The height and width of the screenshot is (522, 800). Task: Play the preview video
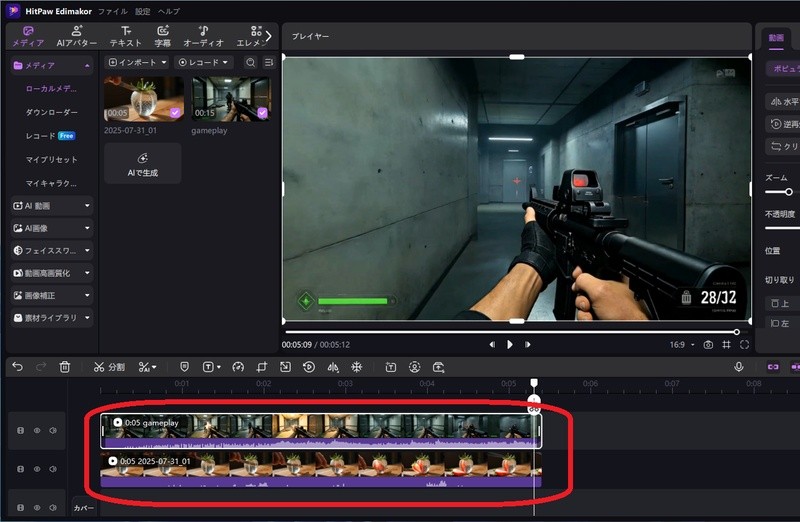(510, 344)
